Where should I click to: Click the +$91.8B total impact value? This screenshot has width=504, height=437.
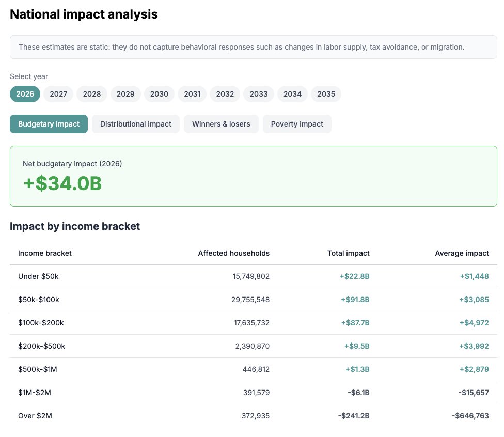(x=356, y=300)
